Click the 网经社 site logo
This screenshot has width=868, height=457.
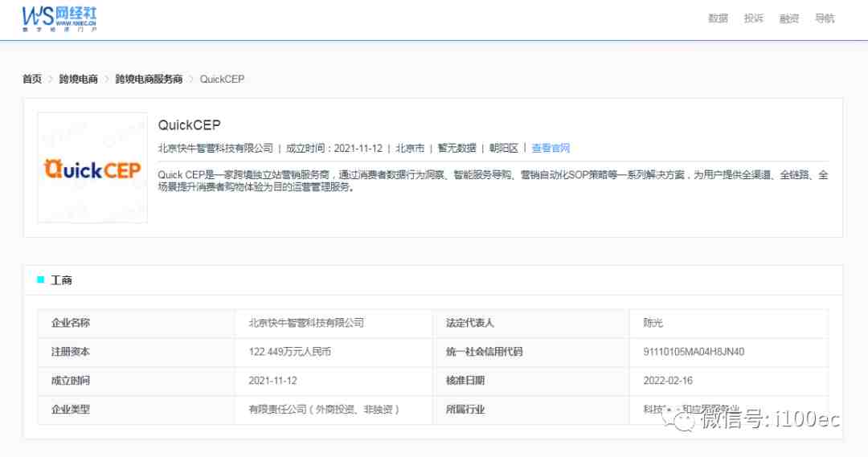click(x=59, y=18)
